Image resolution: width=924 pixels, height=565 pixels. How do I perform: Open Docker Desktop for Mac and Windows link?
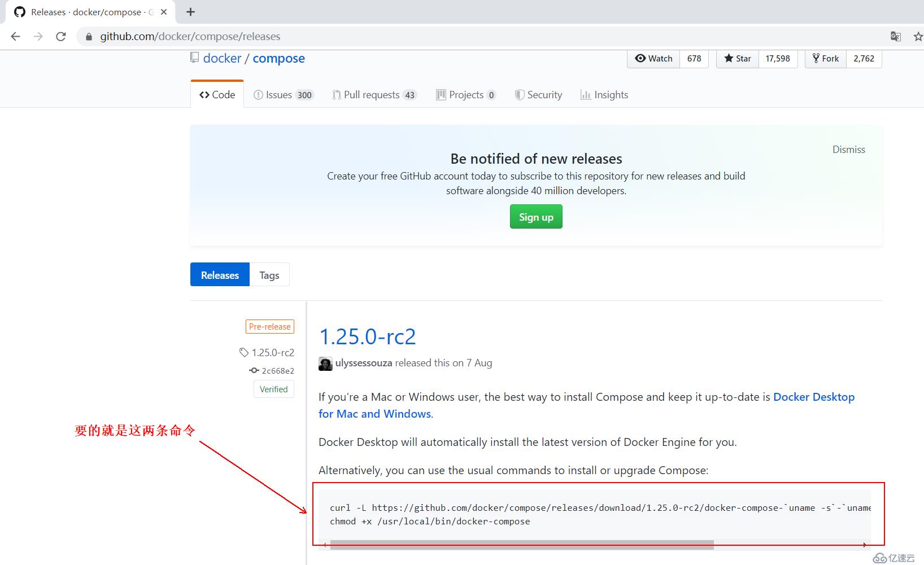586,405
